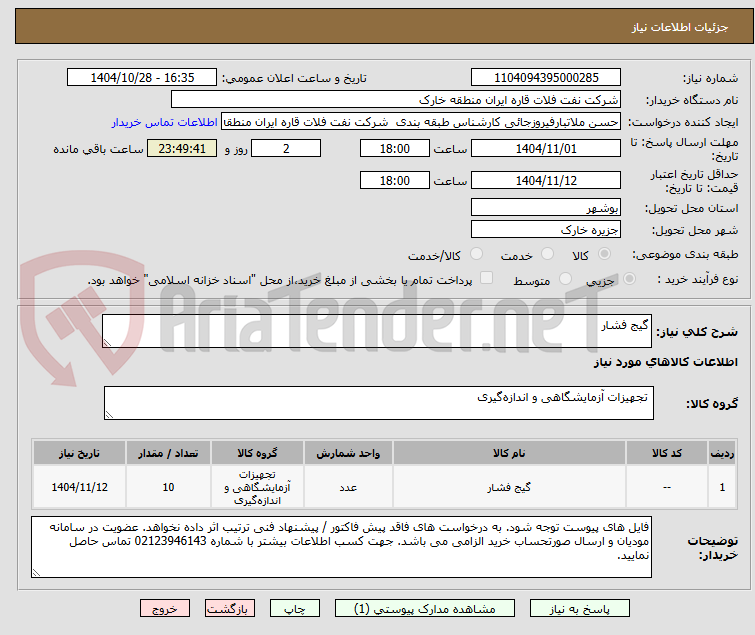Click the خروج exit button

click(165, 609)
